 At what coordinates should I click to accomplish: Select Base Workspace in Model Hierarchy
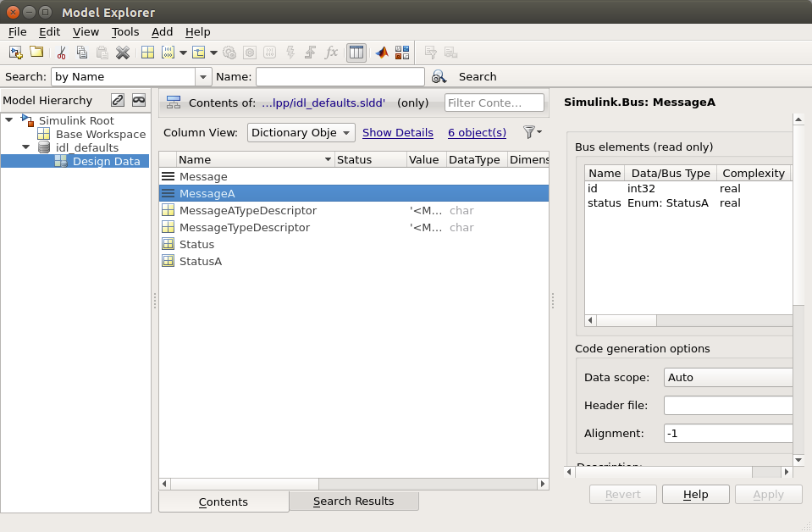pos(101,134)
